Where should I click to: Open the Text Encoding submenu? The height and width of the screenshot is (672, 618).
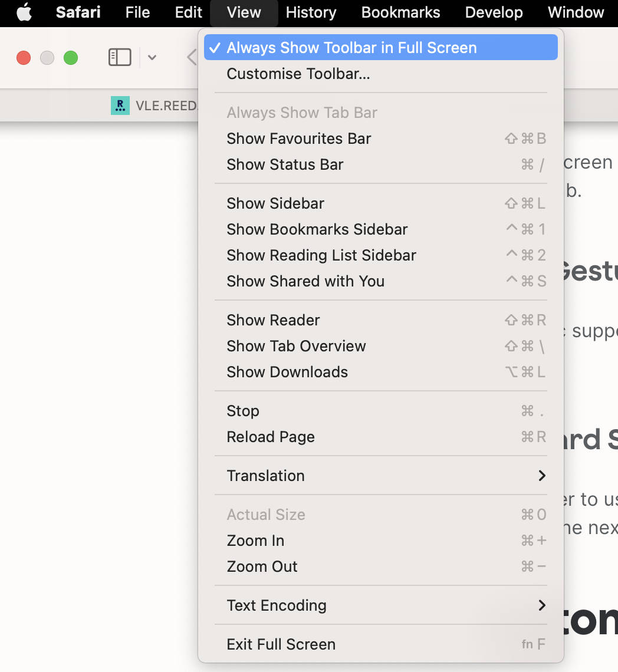pos(277,605)
